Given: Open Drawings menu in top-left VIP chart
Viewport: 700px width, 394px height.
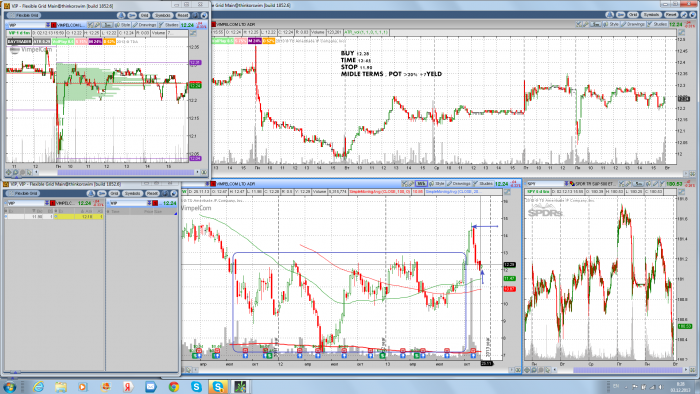Looking at the screenshot, I should pos(145,25).
